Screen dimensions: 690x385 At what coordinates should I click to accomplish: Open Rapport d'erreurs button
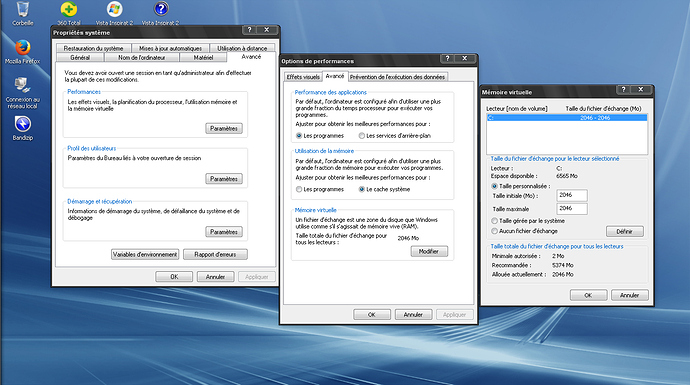pyautogui.click(x=215, y=254)
